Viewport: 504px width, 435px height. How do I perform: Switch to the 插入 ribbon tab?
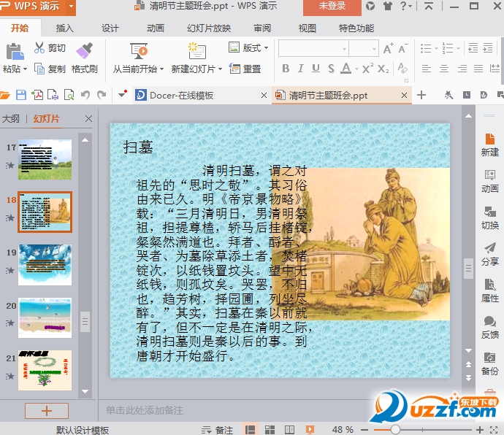[x=65, y=28]
